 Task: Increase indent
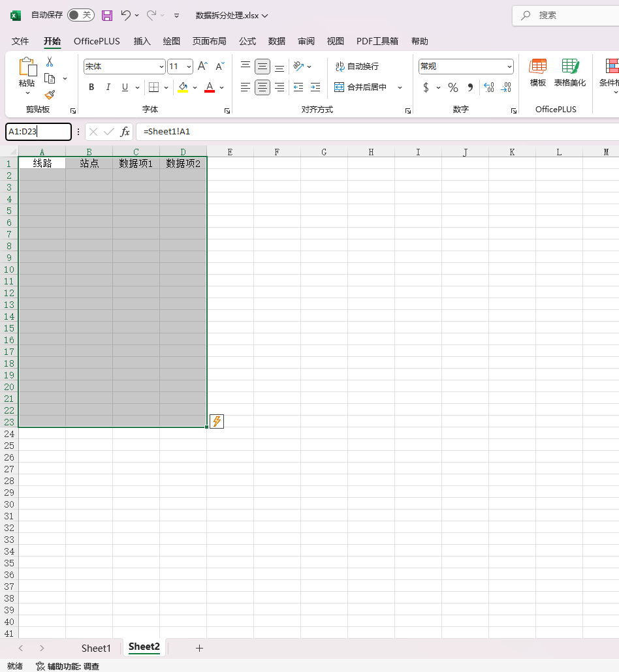pos(315,87)
